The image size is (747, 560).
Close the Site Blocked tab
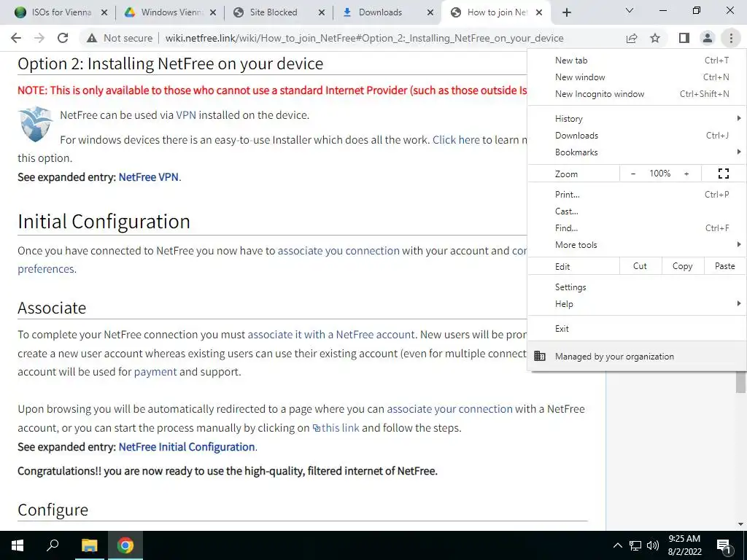(322, 12)
